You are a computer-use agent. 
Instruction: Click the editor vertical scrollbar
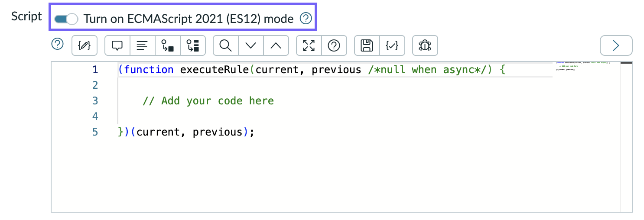click(626, 136)
